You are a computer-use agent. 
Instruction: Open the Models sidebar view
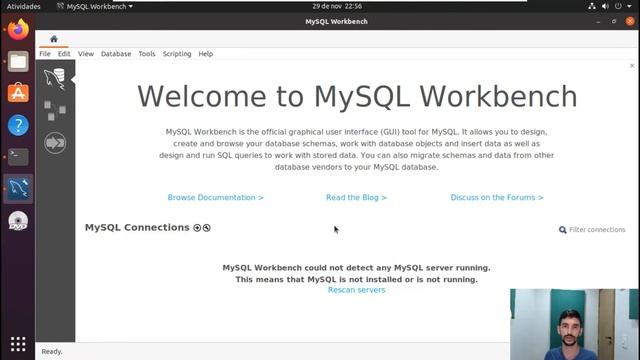55,111
